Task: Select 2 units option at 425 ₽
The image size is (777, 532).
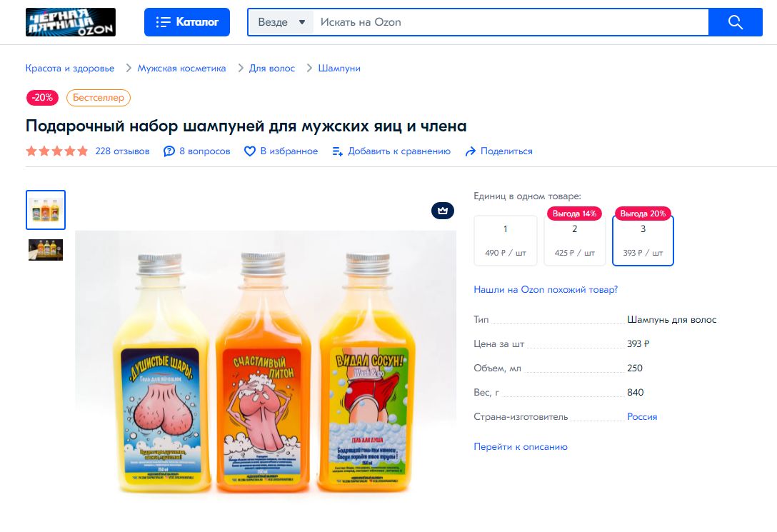Action: pyautogui.click(x=575, y=241)
